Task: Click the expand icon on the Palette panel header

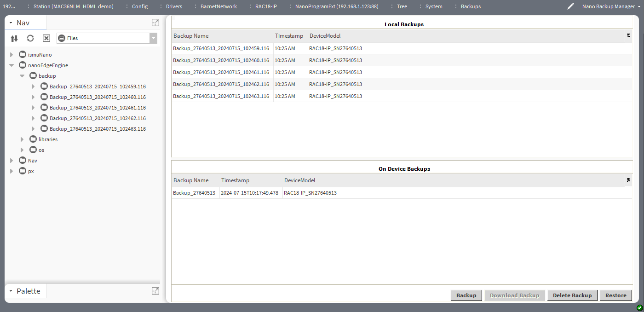Action: pos(155,291)
